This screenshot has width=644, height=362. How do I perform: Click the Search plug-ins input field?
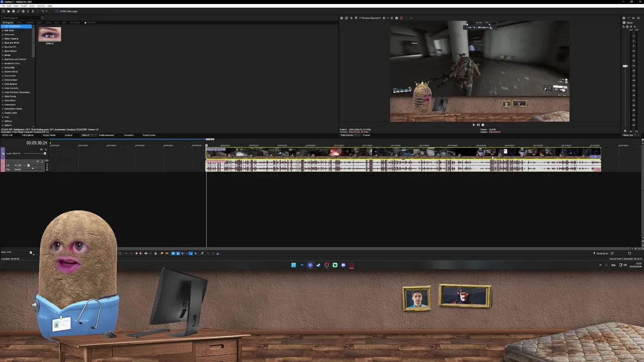click(x=21, y=18)
